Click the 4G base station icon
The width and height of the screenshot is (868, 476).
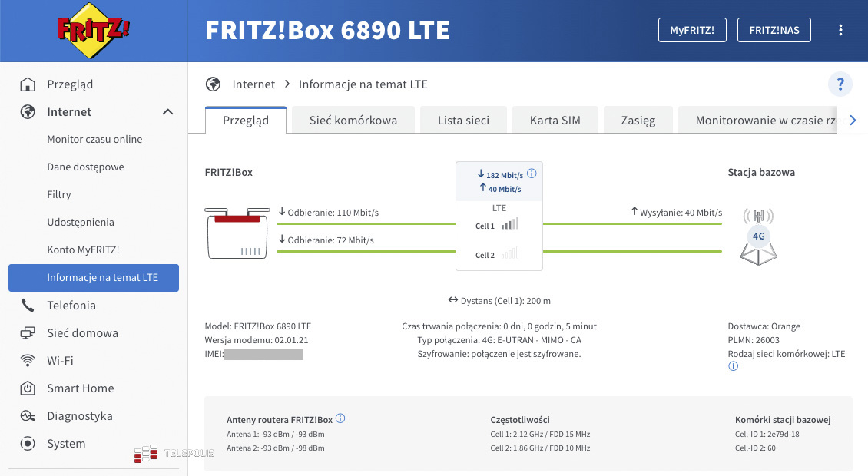pyautogui.click(x=758, y=236)
